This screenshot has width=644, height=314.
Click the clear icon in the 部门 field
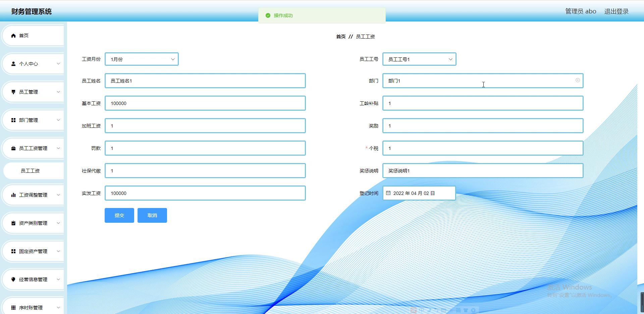point(577,80)
